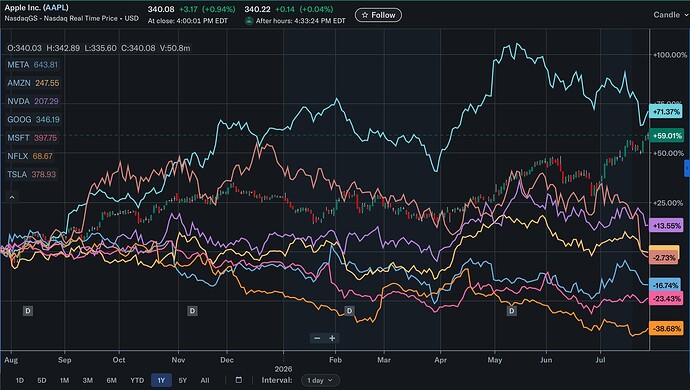Click the +71.37% price label

[x=666, y=112]
